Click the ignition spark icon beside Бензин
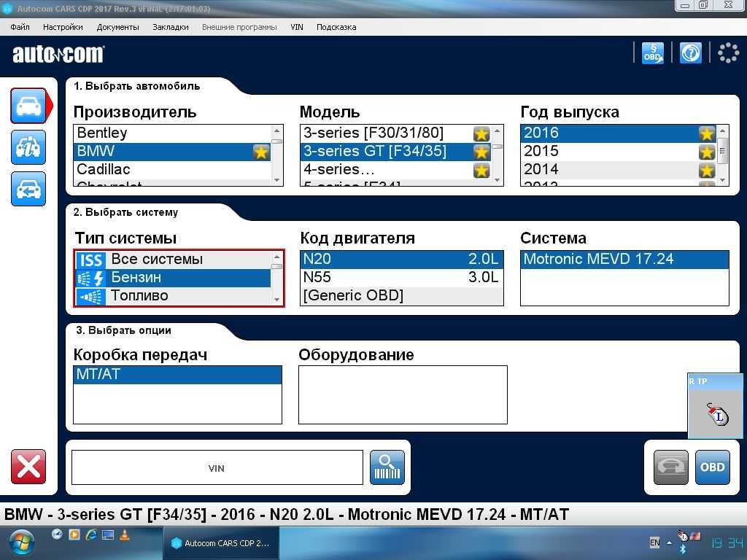747x560 pixels. [90, 278]
